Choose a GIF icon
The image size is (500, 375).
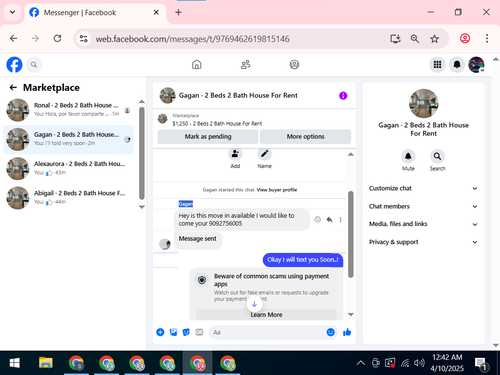click(x=199, y=332)
